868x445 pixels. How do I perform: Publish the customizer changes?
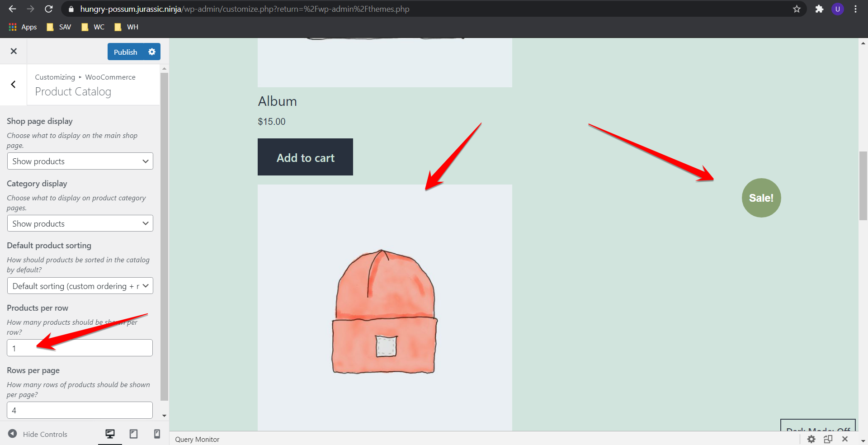(x=125, y=52)
